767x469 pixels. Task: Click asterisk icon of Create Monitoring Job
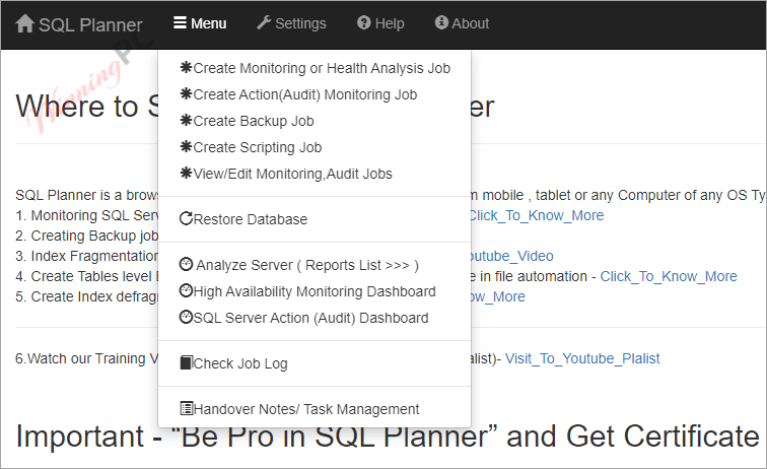[x=186, y=67]
